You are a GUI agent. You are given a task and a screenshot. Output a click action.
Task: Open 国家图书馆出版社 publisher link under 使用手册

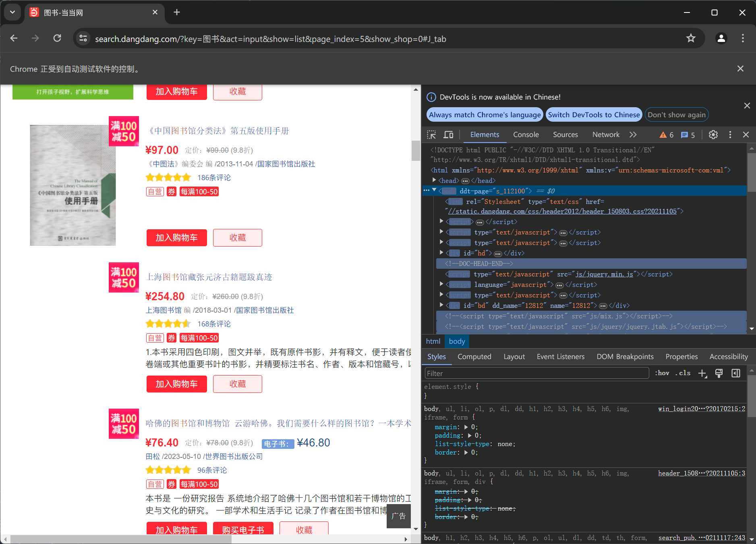[x=286, y=164]
